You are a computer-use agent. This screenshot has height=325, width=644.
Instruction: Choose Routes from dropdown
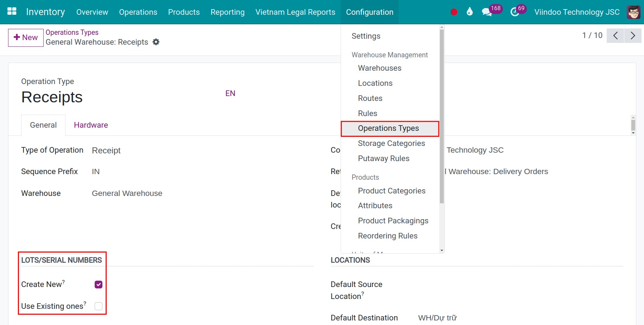(x=370, y=98)
